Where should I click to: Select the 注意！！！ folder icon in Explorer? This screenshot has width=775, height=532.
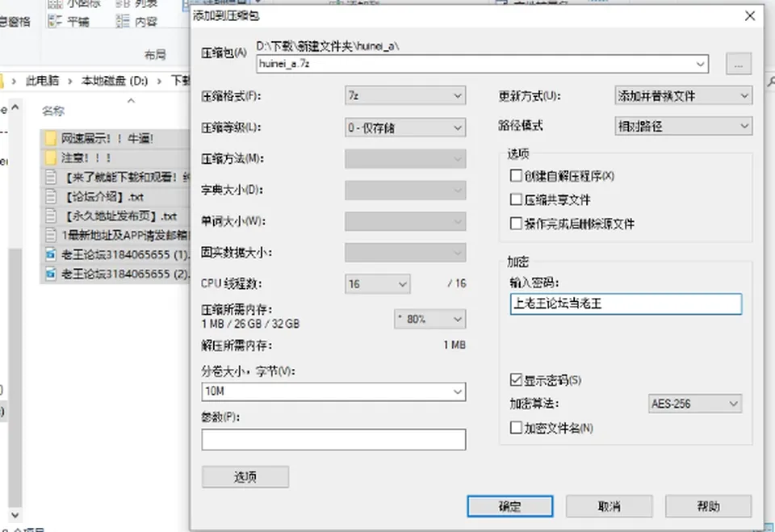click(50, 157)
